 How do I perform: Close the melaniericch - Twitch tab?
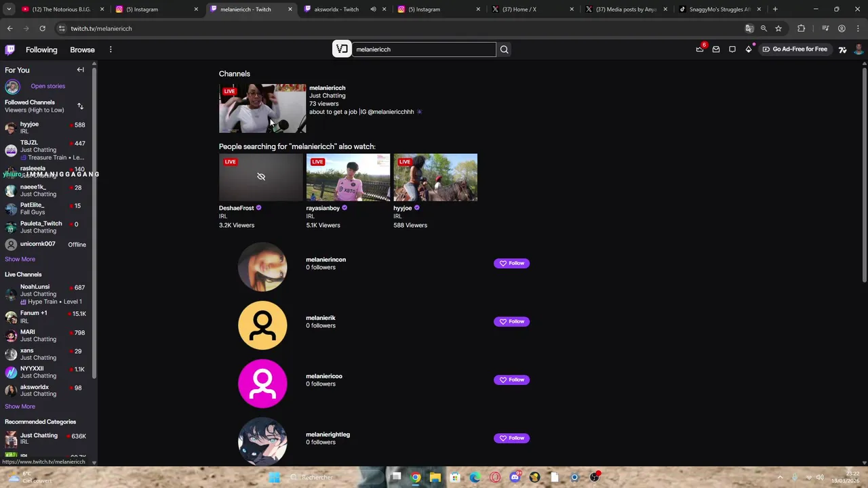click(290, 9)
